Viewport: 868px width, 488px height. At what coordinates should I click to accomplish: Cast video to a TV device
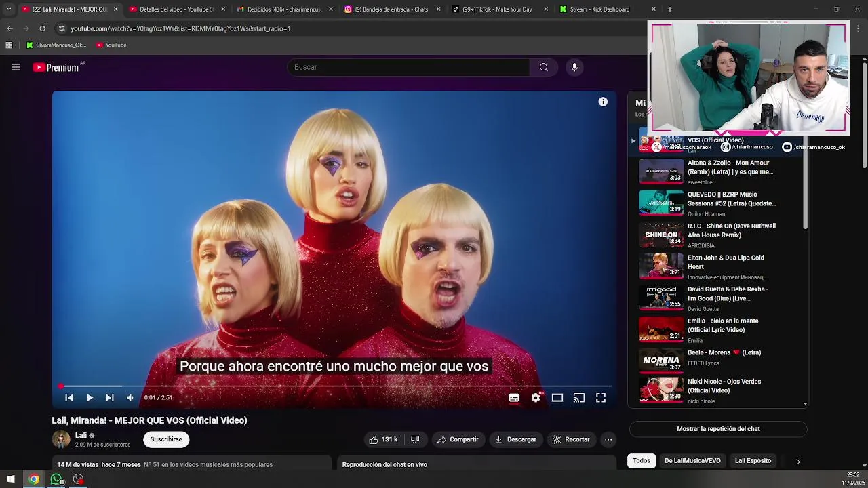(x=579, y=398)
